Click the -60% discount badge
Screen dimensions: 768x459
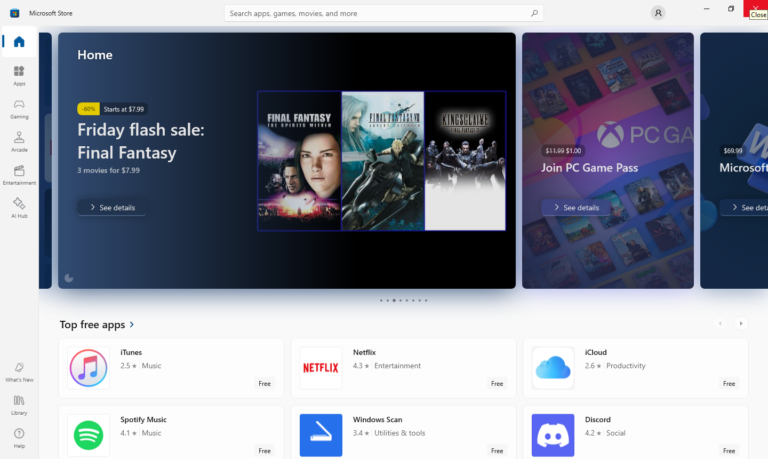[x=88, y=109]
